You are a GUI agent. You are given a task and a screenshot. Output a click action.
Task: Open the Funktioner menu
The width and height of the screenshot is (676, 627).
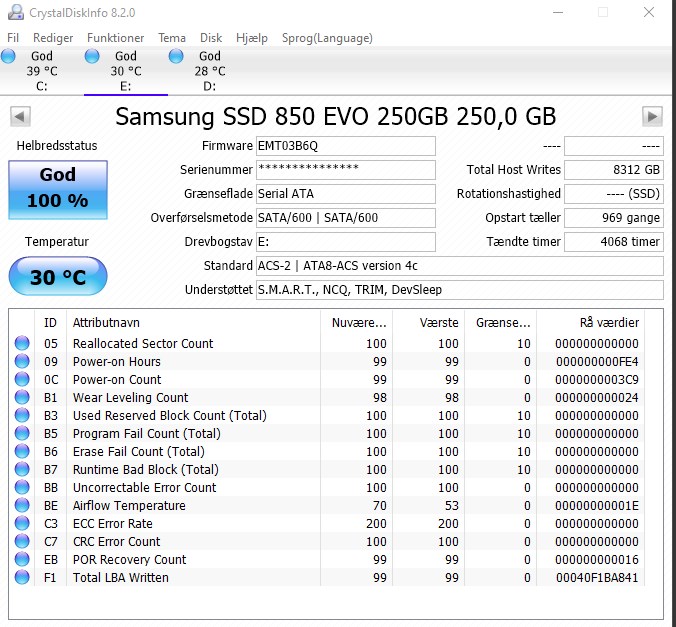tap(116, 38)
